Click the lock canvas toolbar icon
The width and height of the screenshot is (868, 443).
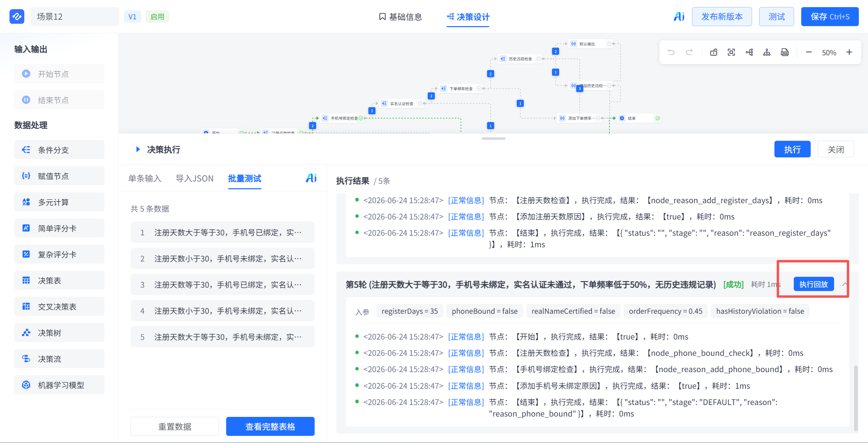pyautogui.click(x=714, y=52)
